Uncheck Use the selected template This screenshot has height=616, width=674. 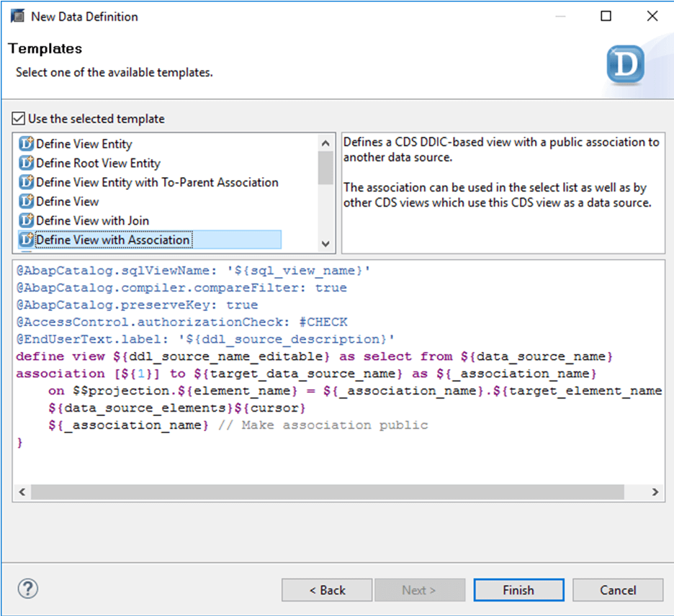pyautogui.click(x=19, y=119)
